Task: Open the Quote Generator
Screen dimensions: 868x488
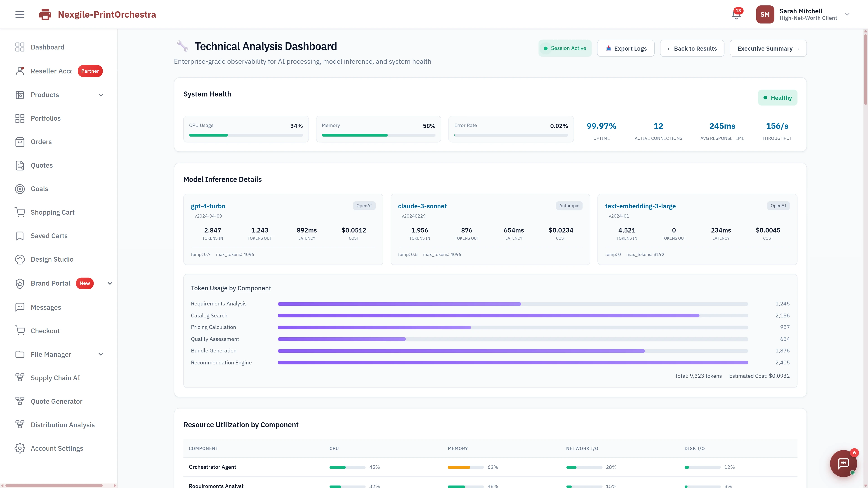Action: tap(56, 401)
